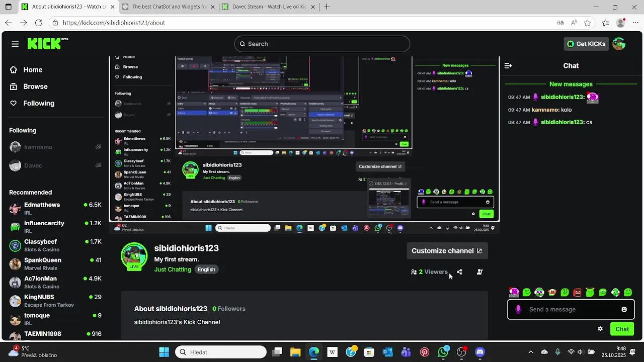Viewport: 644px width, 362px height.
Task: Click New messages chat divider label
Action: point(571,84)
